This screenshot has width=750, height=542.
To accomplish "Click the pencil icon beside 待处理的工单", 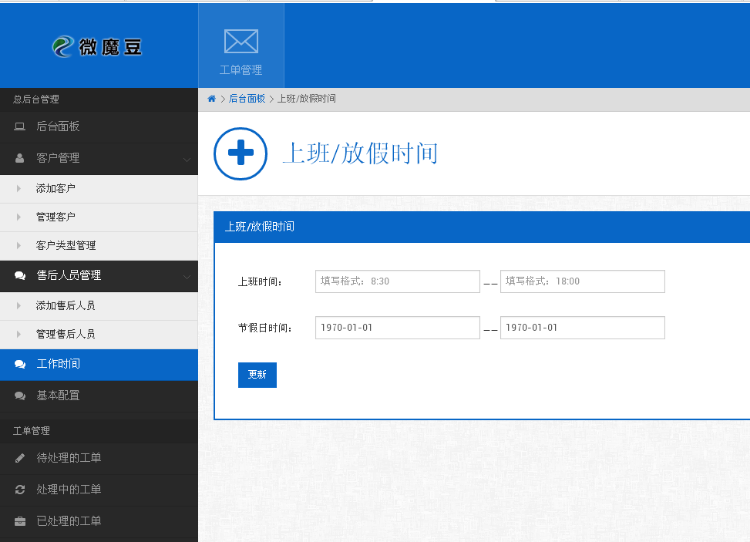I will click(x=19, y=458).
